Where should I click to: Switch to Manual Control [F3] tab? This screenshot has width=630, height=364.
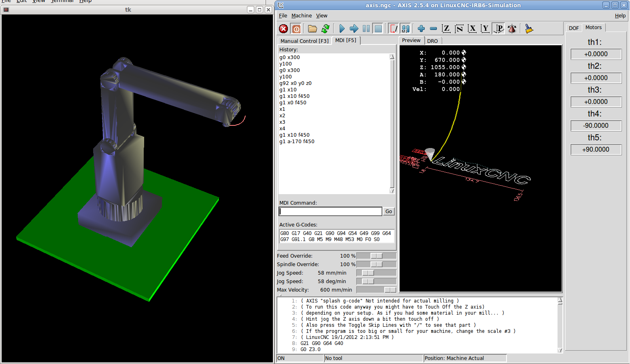tap(304, 41)
